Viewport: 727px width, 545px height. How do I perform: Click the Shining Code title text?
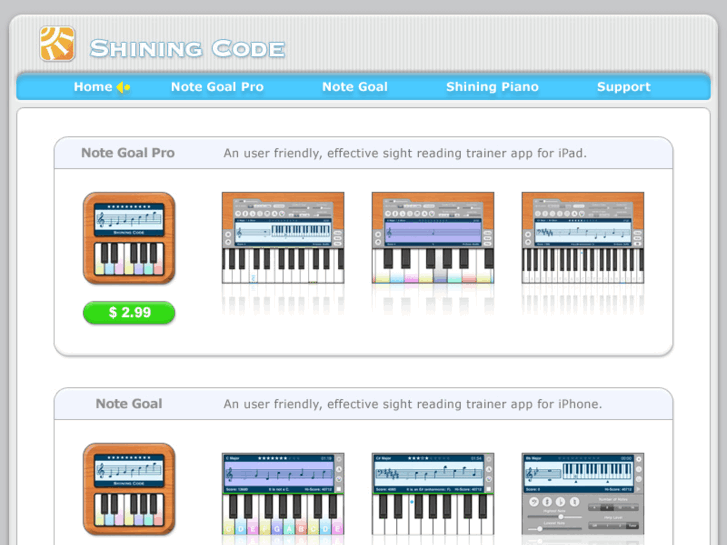tap(187, 49)
